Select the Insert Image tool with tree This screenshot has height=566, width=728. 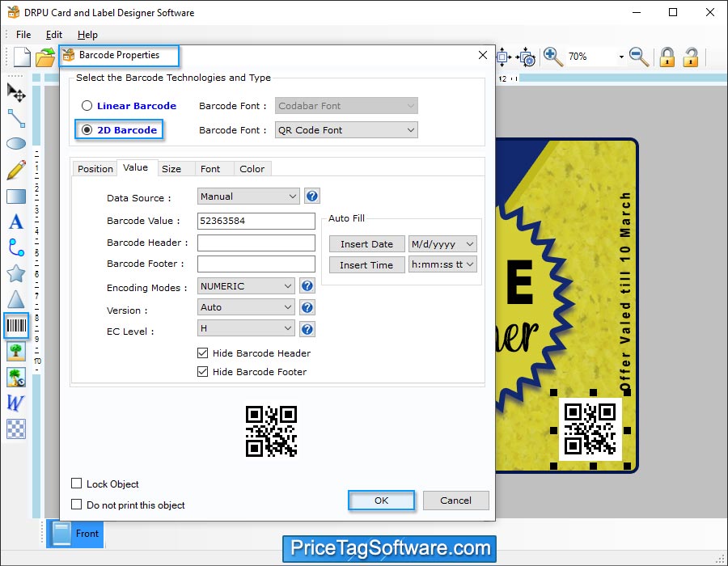click(16, 352)
